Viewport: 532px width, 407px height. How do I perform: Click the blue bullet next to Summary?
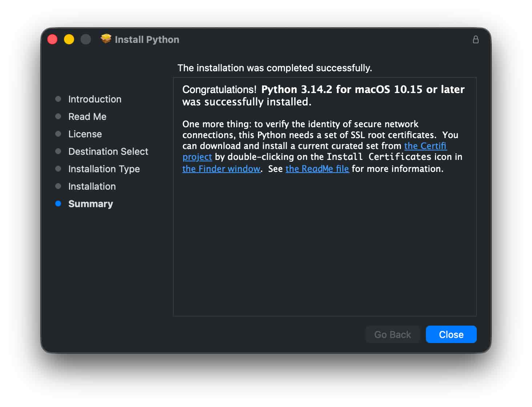coord(58,203)
